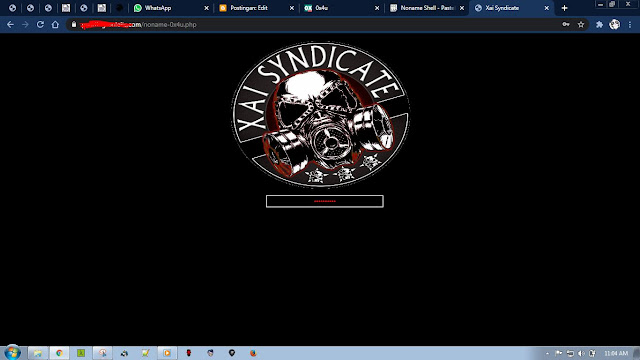Minimize the Chrome window
This screenshot has height=360, width=640.
[x=600, y=4]
